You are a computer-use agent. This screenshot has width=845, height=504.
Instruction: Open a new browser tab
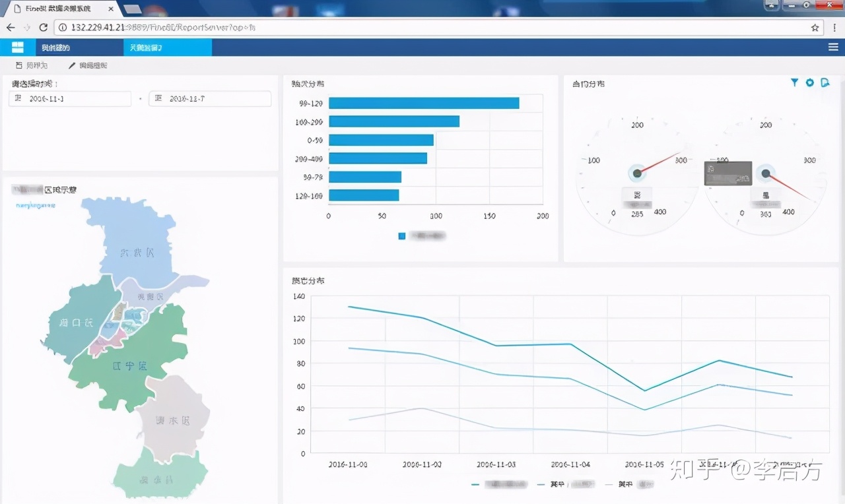coord(132,9)
